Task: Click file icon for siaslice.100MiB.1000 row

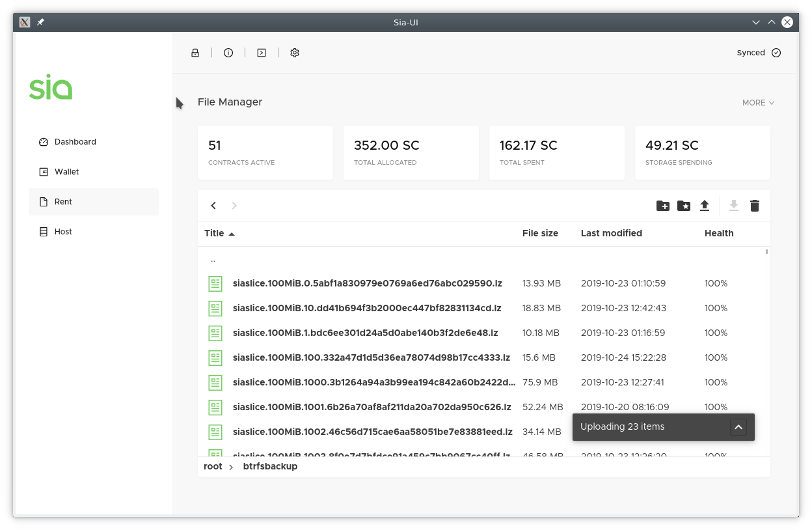Action: tap(215, 382)
